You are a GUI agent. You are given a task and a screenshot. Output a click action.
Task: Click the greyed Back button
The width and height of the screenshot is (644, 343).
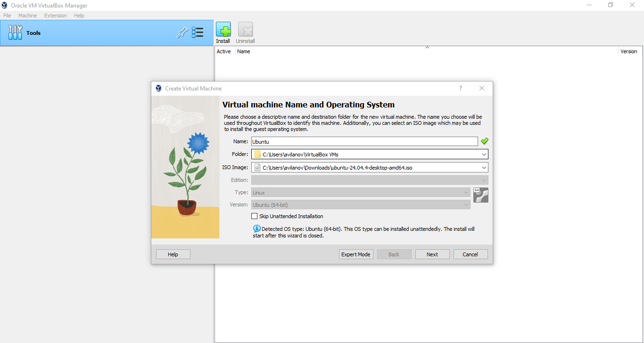(x=394, y=254)
